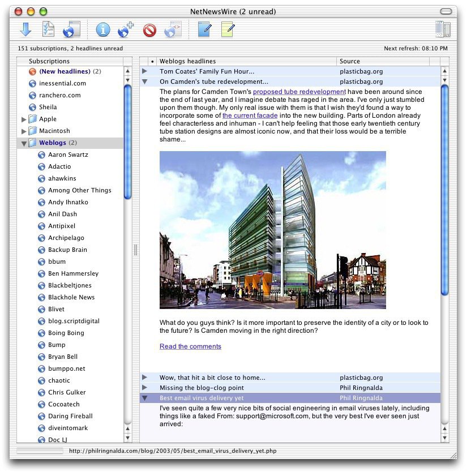Click the headlines pane scrollbar thumb
The height and width of the screenshot is (476, 471).
click(444, 190)
